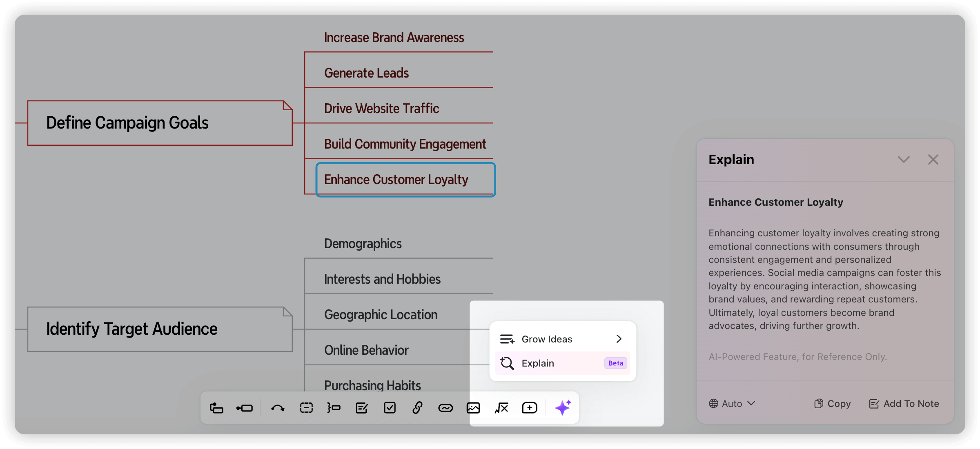Insert an equation from the toolbar
Screen dimensions: 980x449
501,407
